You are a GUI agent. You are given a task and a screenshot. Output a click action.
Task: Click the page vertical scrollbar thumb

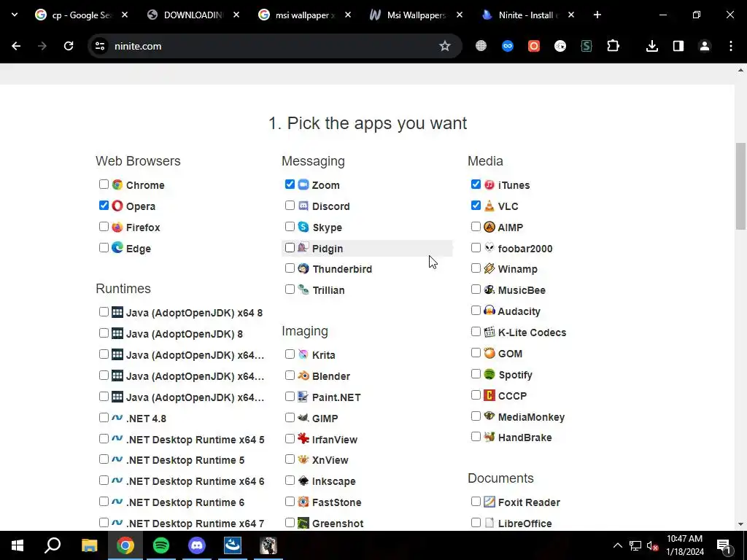point(740,186)
